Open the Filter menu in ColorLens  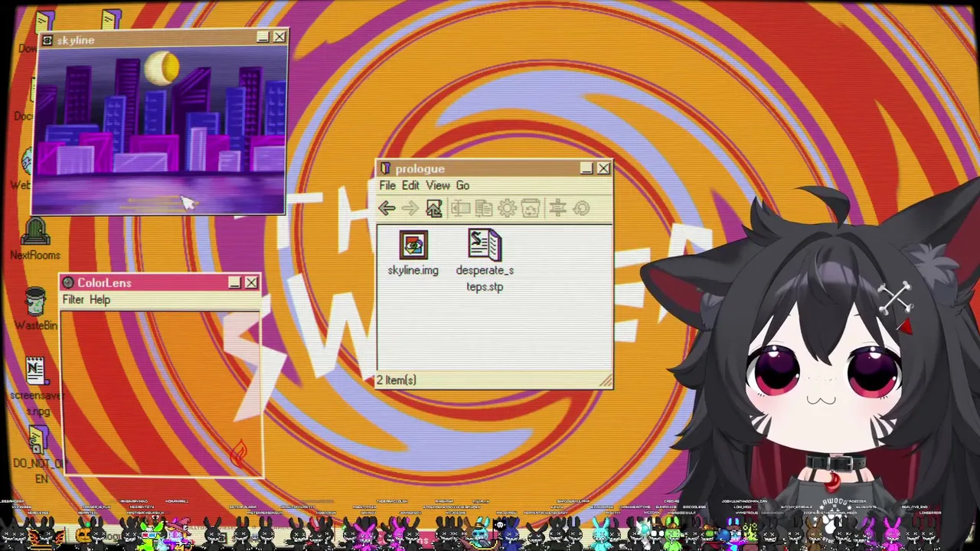click(73, 299)
